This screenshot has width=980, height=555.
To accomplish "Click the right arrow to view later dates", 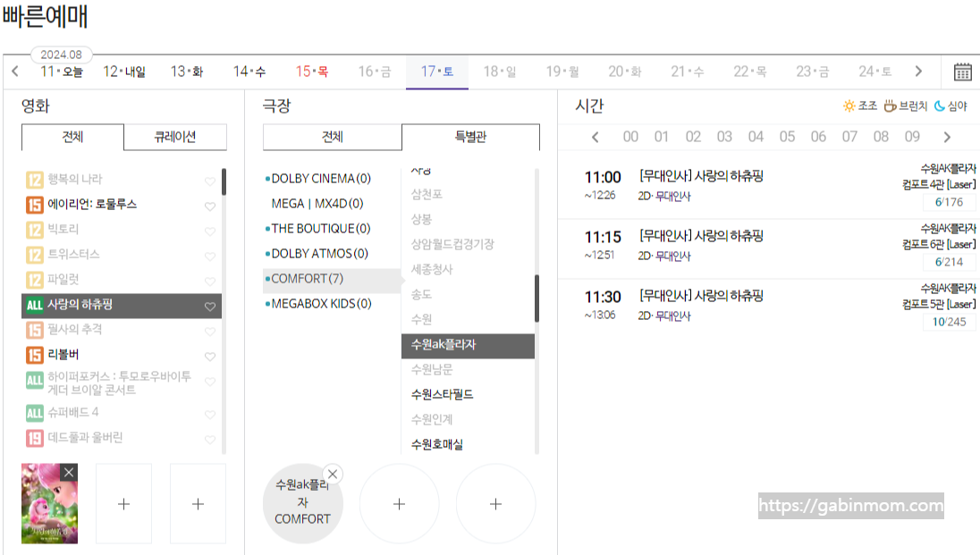I will point(919,70).
